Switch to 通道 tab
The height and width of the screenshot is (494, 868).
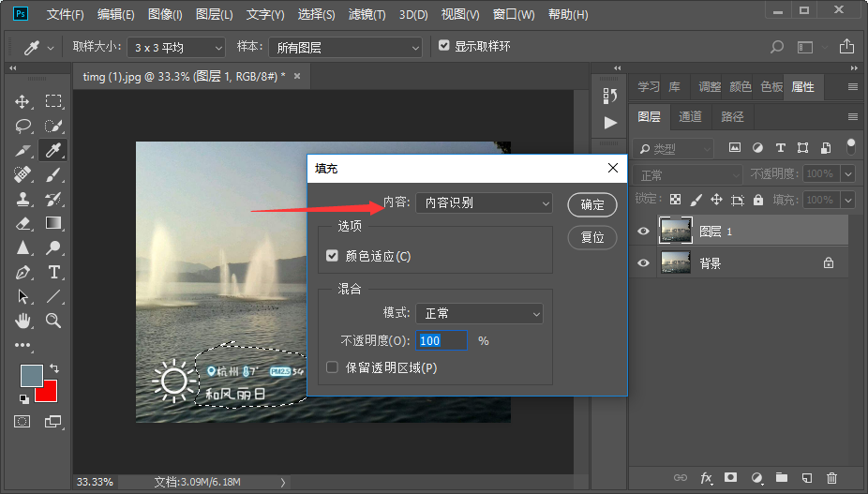click(690, 116)
